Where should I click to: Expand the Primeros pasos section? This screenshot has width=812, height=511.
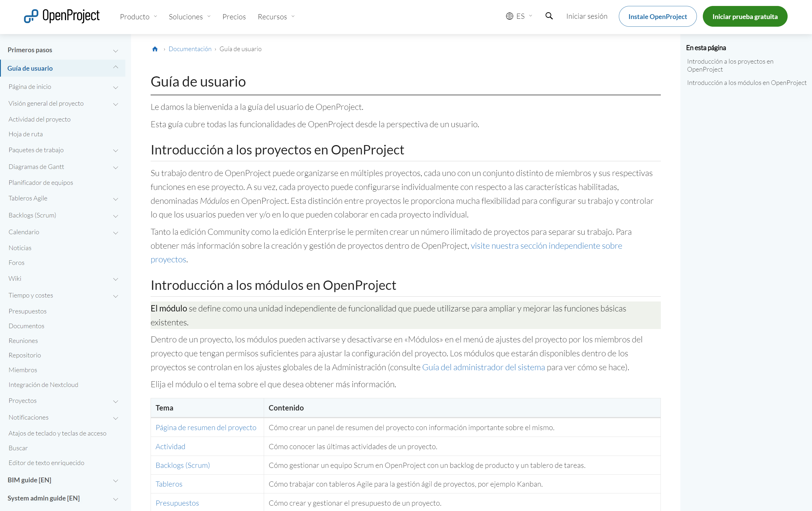tap(116, 50)
